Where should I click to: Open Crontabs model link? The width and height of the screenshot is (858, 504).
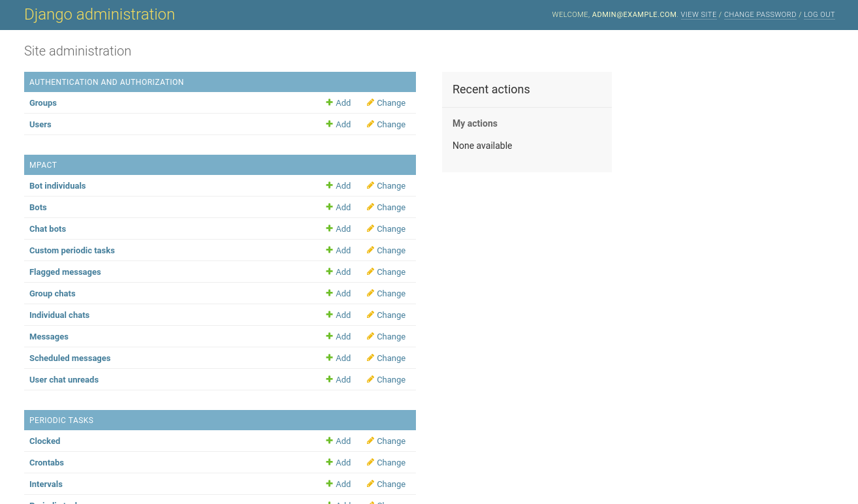[x=47, y=463]
